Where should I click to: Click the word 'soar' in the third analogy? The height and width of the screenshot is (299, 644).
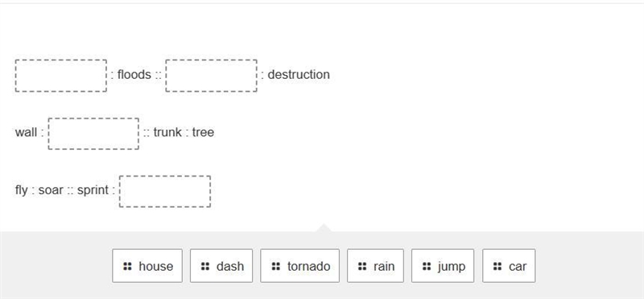tap(51, 190)
